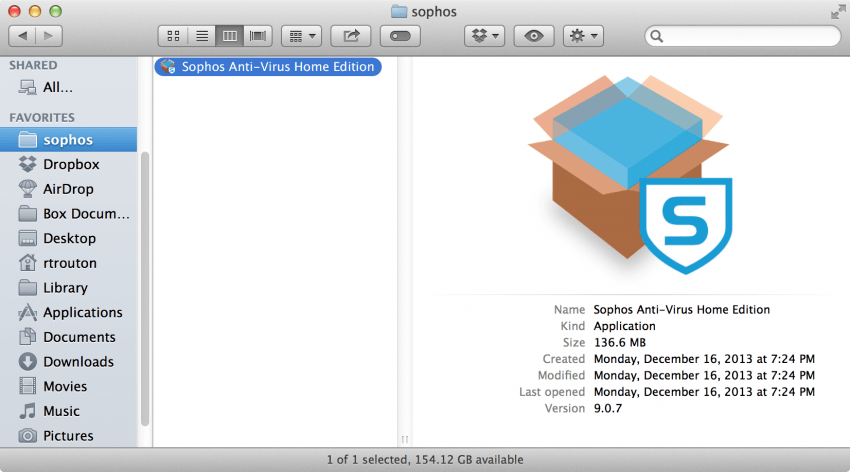Click the magnifying glass search icon
Image resolution: width=850 pixels, height=472 pixels.
pyautogui.click(x=656, y=36)
